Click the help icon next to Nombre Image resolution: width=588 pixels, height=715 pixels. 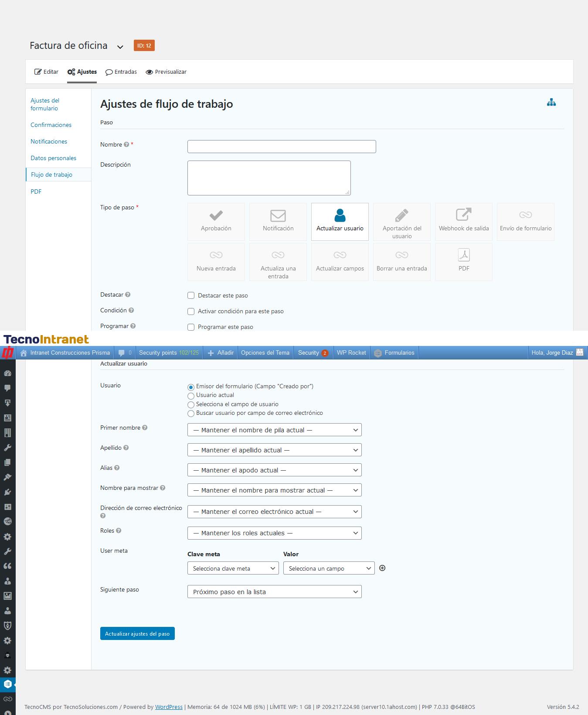click(x=126, y=145)
